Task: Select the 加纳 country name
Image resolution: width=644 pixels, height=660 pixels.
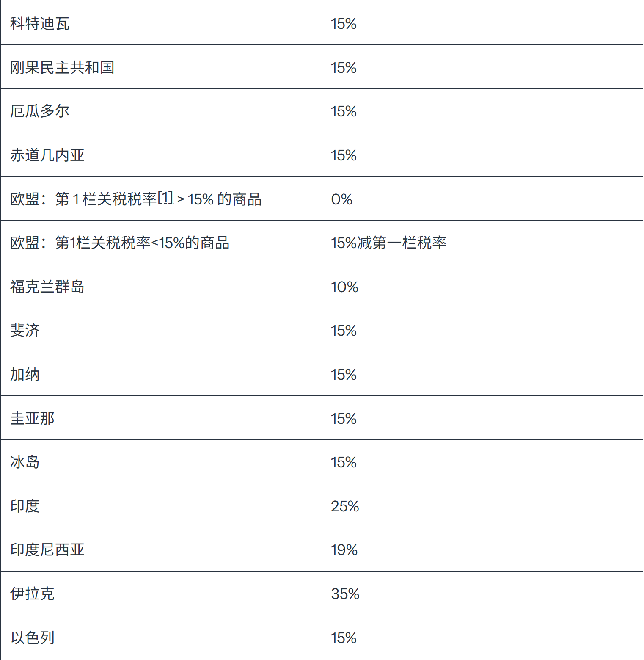Action: tap(25, 375)
